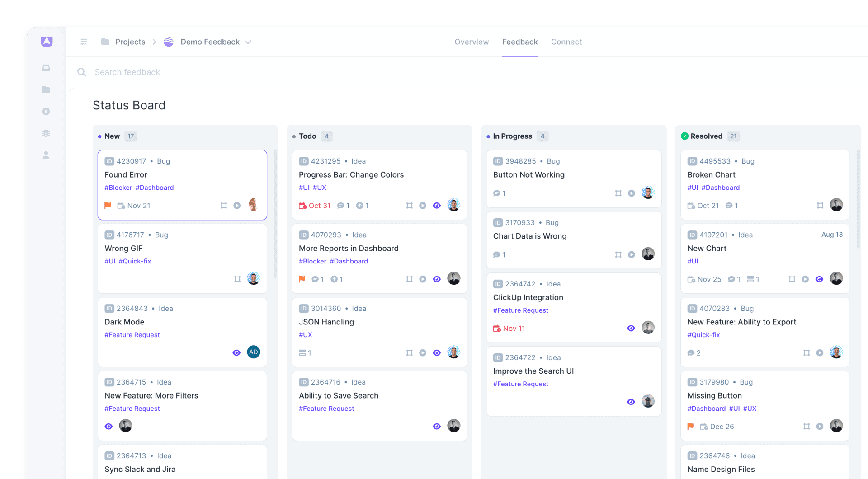The image size is (868, 479).
Task: Open the screenshot icon on the Wrong GIF card
Action: click(237, 279)
